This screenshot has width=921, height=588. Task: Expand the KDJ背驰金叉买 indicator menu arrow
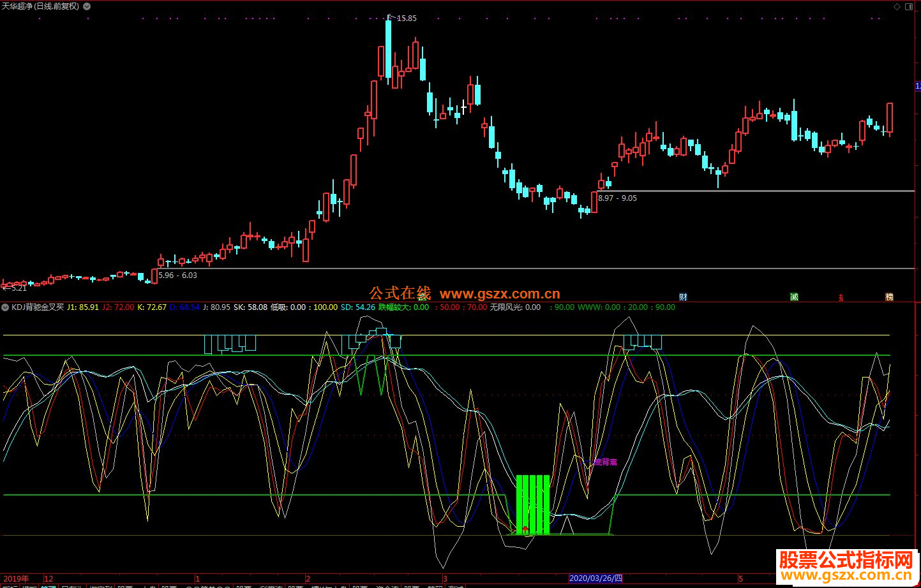(x=5, y=307)
